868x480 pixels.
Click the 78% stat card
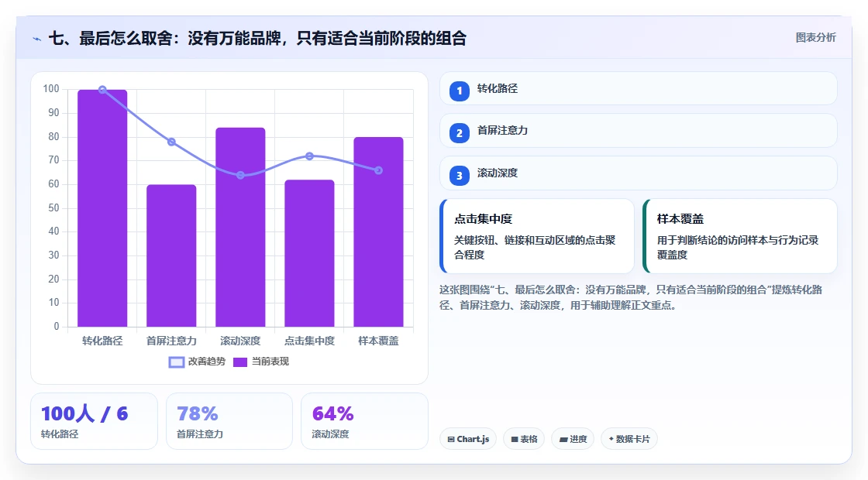(229, 421)
